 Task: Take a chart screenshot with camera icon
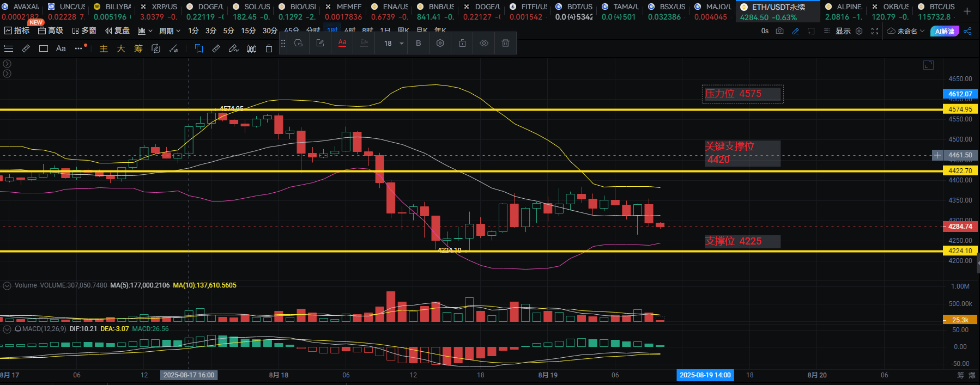click(x=780, y=31)
